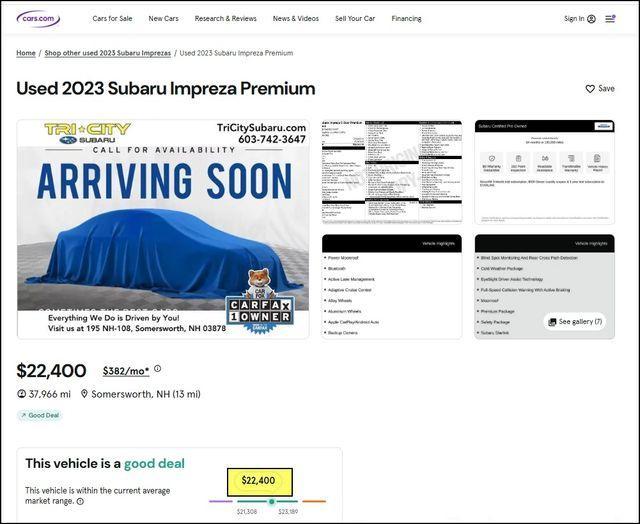Click the Used 2023 Subaru Impreza Premium breadcrumb
Screen dimensions: 640x524
coord(236,53)
